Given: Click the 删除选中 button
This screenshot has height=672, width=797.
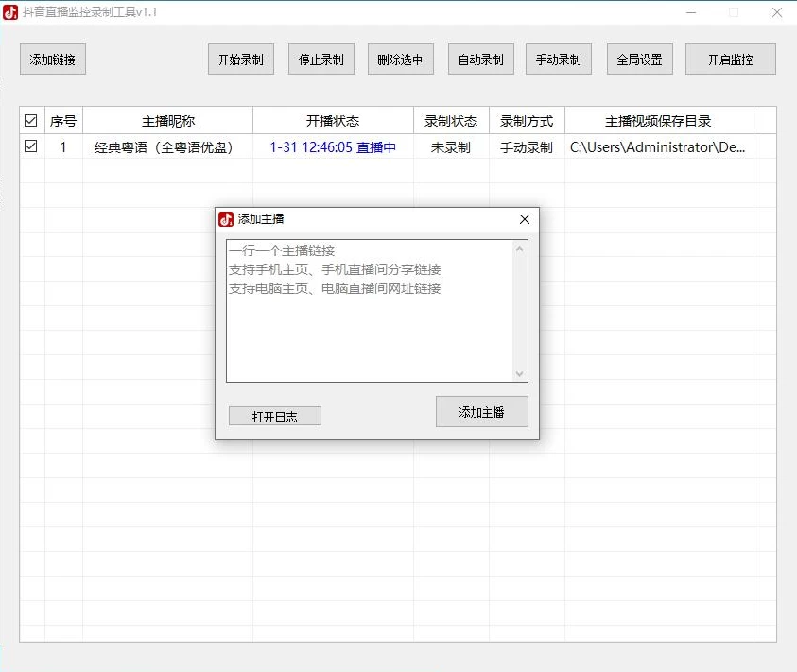Looking at the screenshot, I should tap(400, 60).
